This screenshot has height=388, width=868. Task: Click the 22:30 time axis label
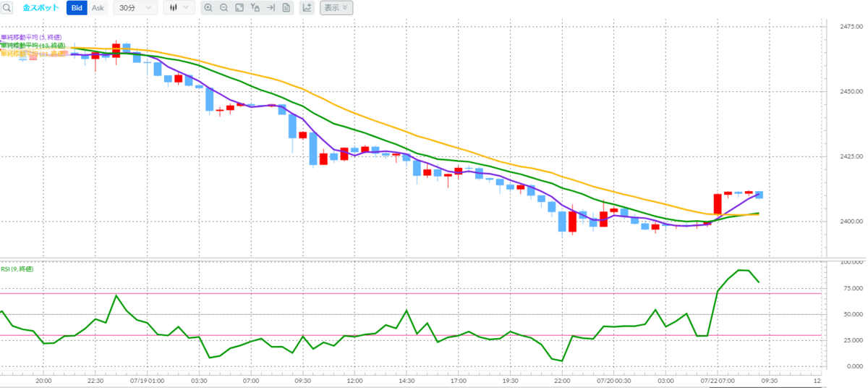95,380
